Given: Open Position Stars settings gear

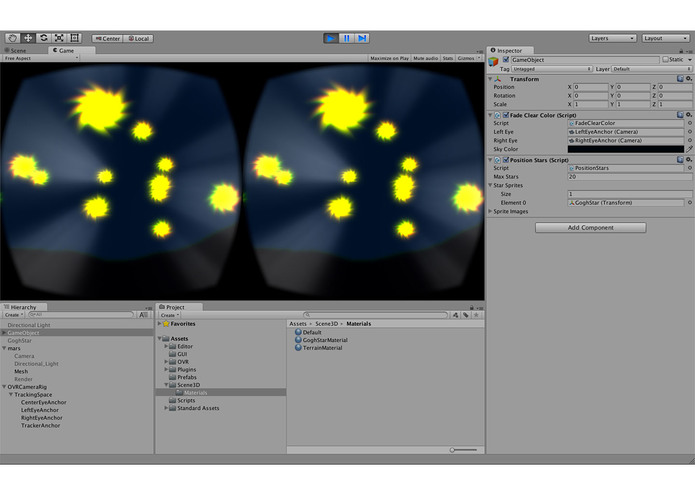Looking at the screenshot, I should pyautogui.click(x=688, y=159).
